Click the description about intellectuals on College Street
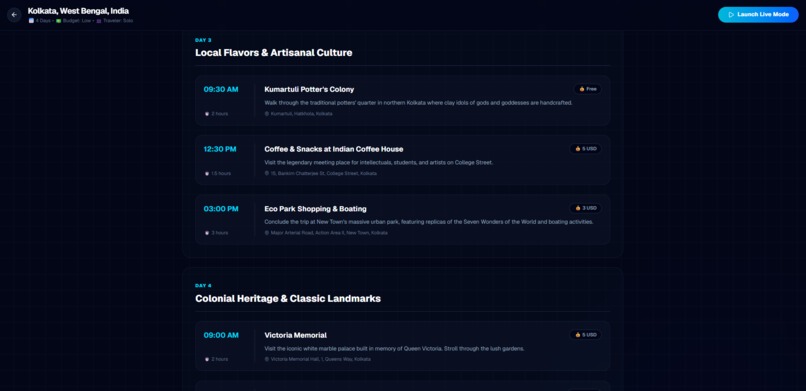Image resolution: width=806 pixels, height=391 pixels. coord(378,162)
